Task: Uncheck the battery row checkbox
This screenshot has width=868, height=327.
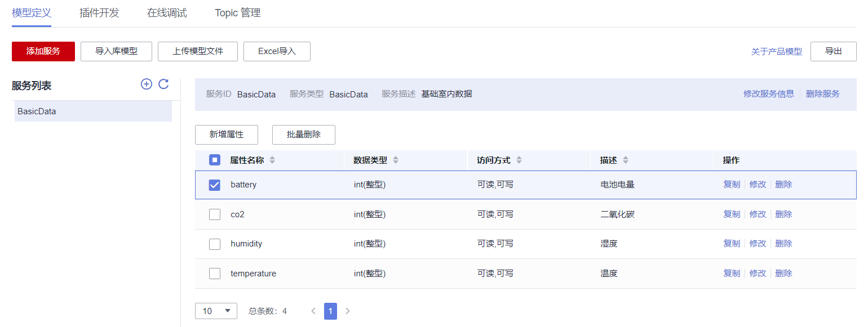Action: (x=215, y=185)
